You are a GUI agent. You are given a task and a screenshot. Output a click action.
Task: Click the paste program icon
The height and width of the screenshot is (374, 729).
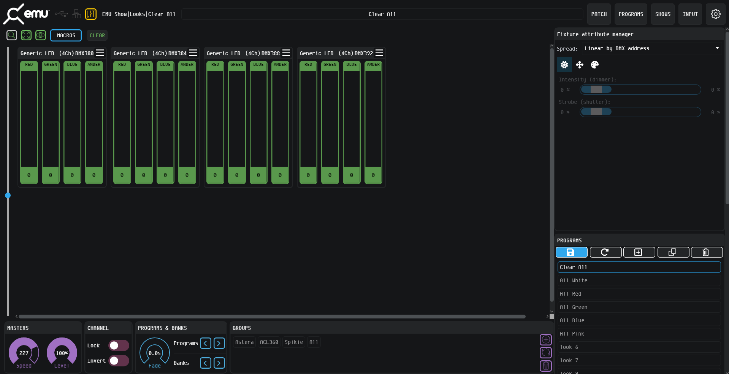coord(707,252)
